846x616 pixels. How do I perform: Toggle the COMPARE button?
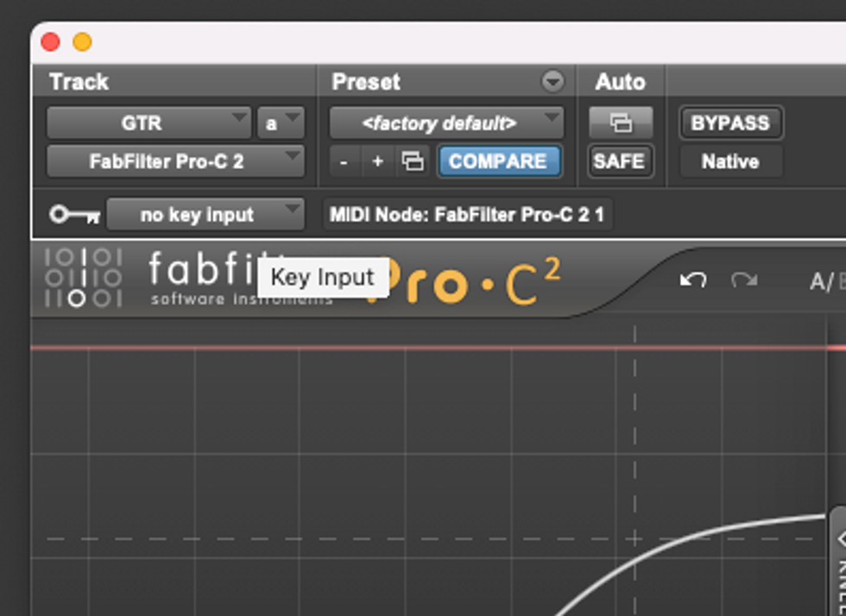[499, 161]
